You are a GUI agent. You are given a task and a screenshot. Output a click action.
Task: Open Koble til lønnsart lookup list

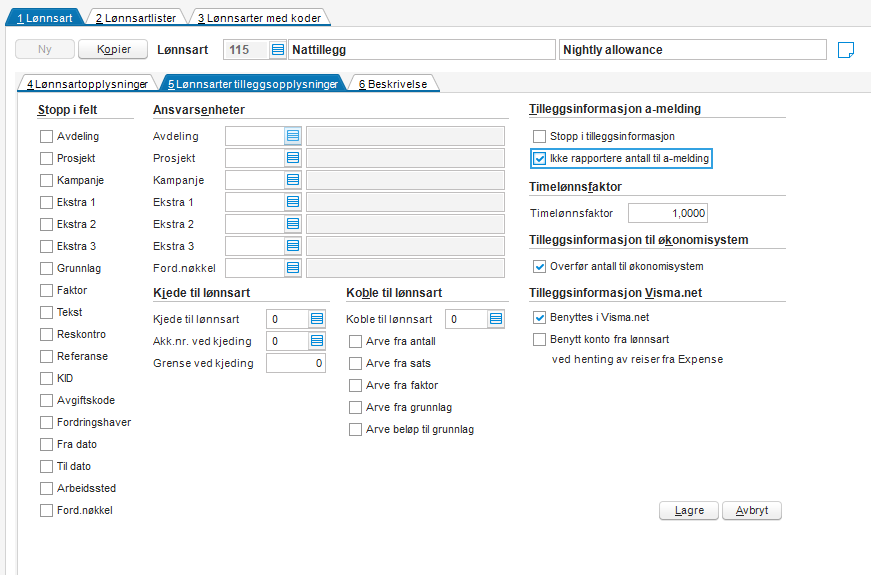(496, 319)
